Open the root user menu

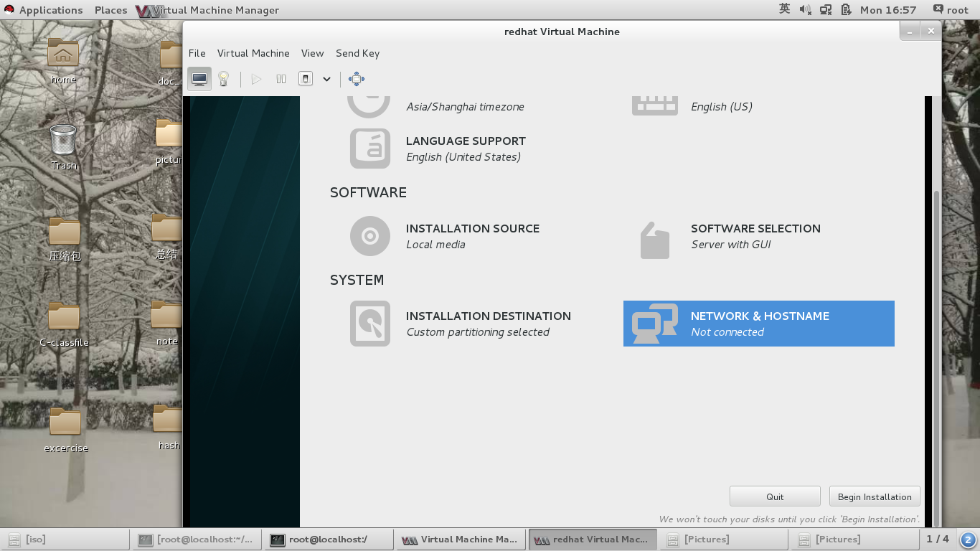pos(951,10)
